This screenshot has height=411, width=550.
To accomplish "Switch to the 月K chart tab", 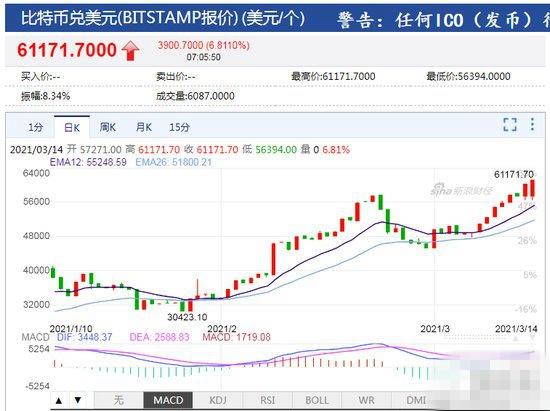I will (x=143, y=127).
